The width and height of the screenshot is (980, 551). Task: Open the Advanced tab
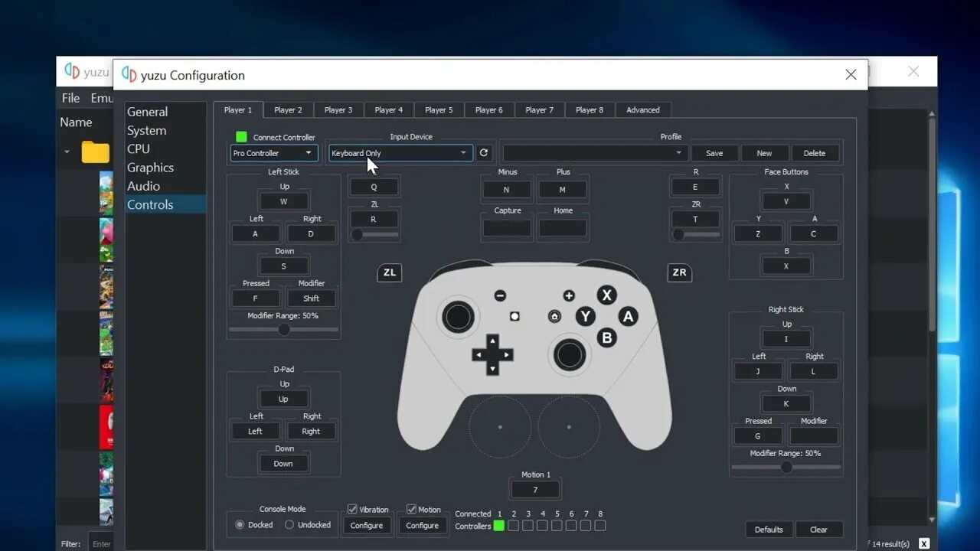click(642, 109)
